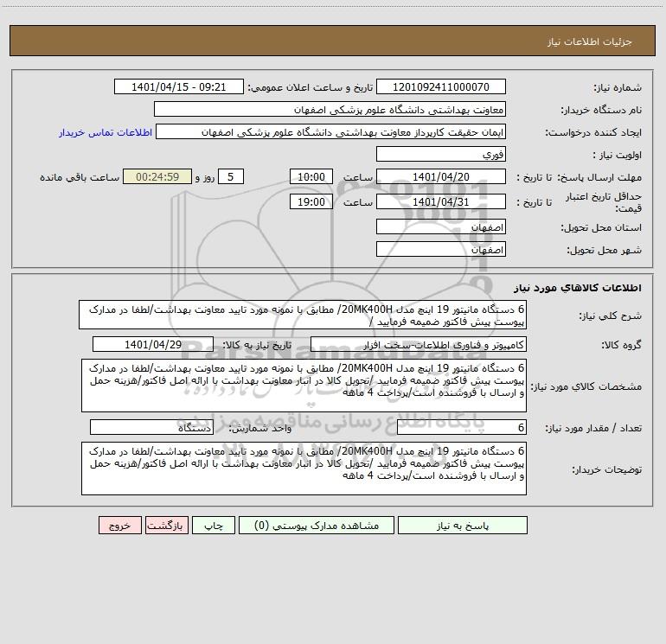Click the need number field 1201092411000070
This screenshot has width=666, height=644.
pos(441,87)
